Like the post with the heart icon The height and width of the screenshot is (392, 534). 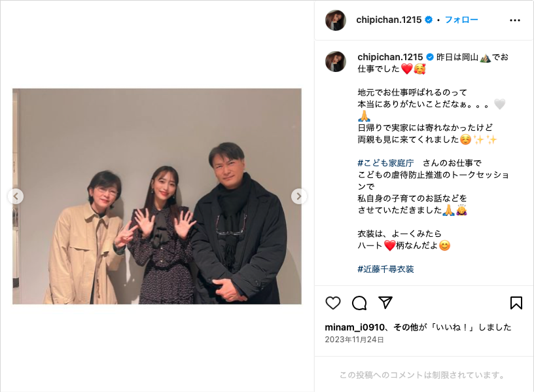[332, 303]
